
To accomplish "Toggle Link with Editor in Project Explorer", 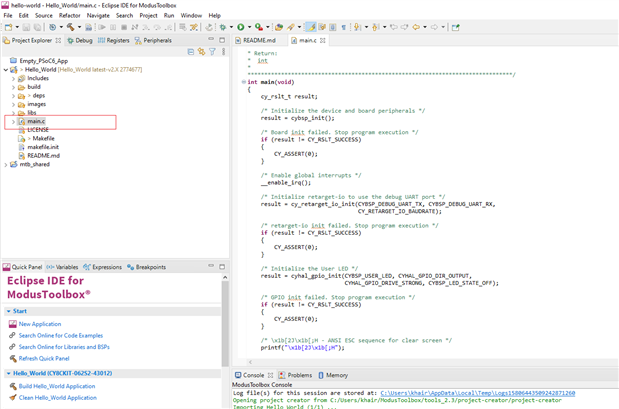I will 202,52.
